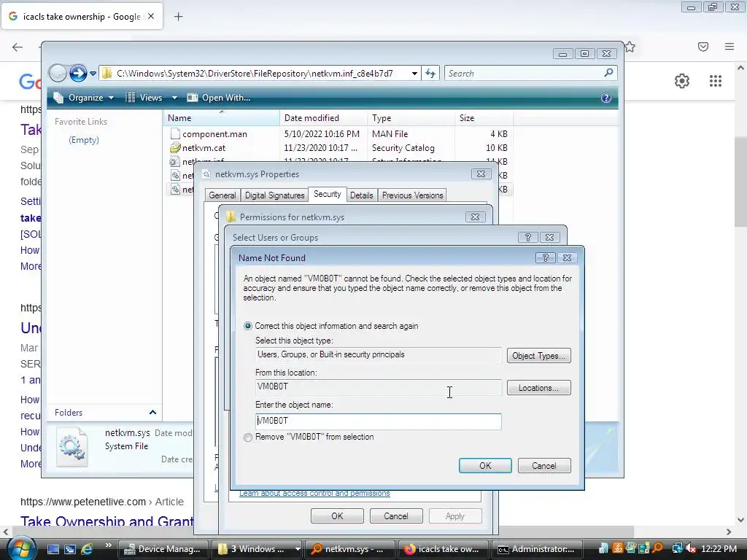
Task: Switch to Firefox icacls taskbar button
Action: point(443,549)
